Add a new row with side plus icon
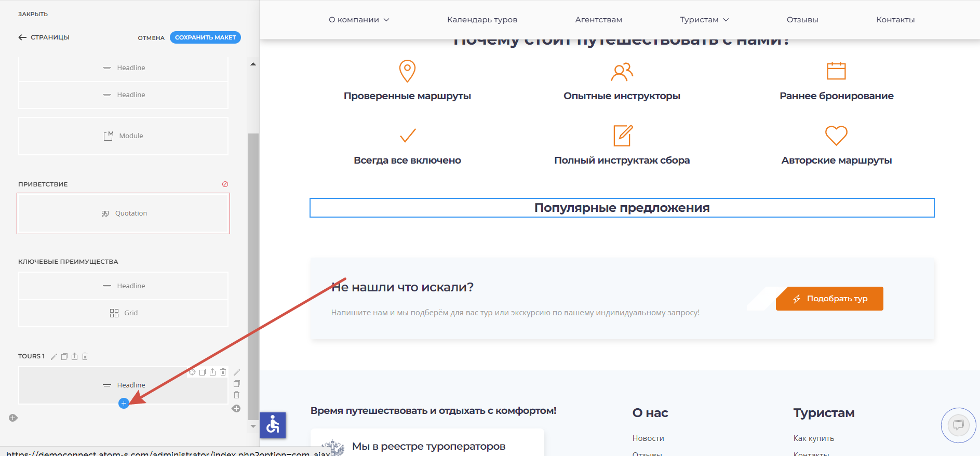The width and height of the screenshot is (980, 456). point(236,409)
